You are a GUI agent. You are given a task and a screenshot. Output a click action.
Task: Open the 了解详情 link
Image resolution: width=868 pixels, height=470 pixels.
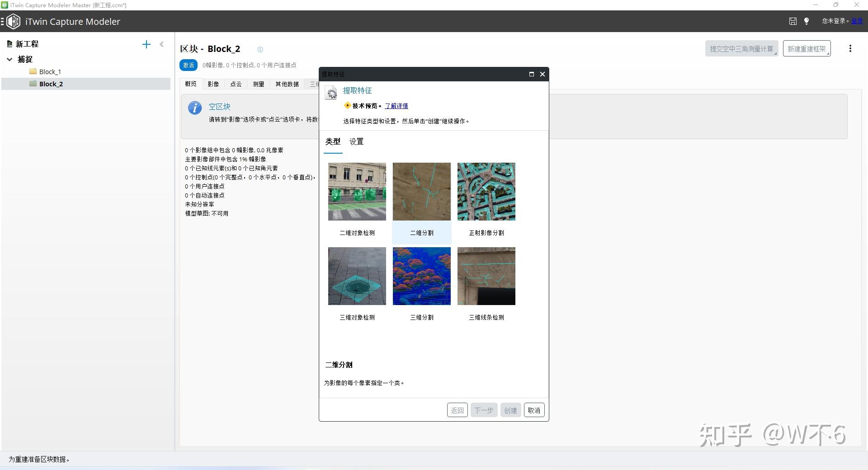pos(396,106)
